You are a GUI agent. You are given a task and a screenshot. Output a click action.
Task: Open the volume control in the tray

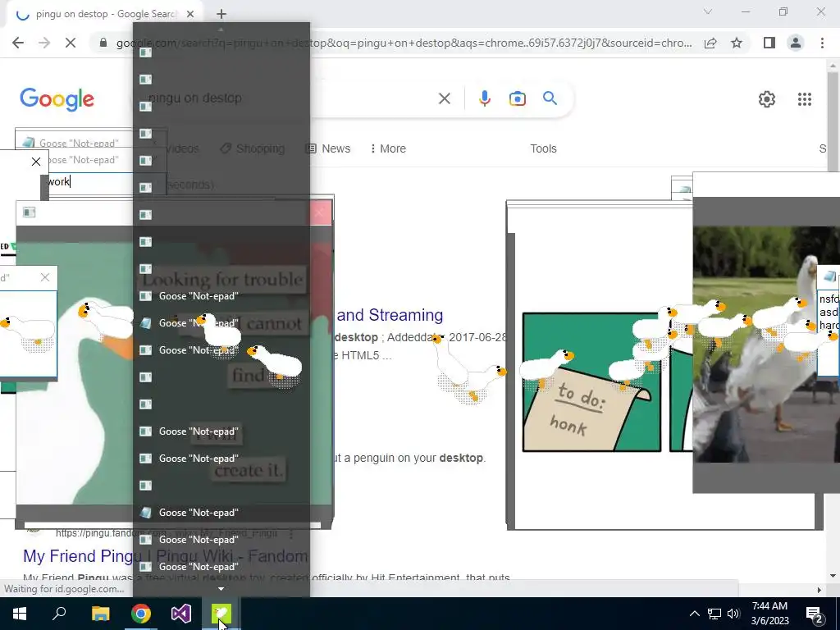tap(733, 614)
